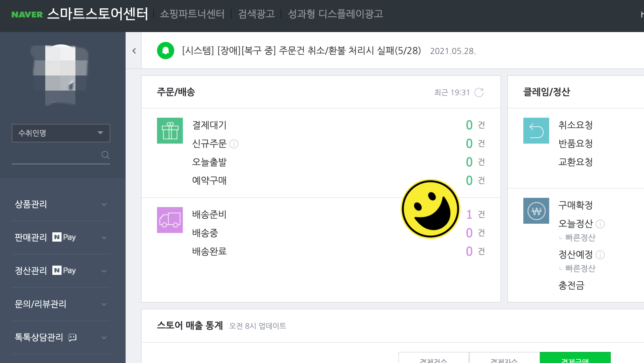Click the teal cancel-return arrow icon
The width and height of the screenshot is (644, 363).
536,131
